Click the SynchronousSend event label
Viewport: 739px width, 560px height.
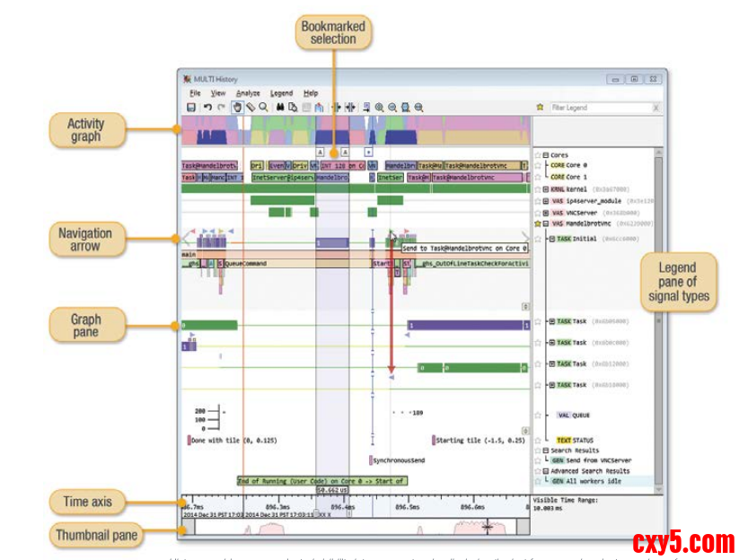tap(397, 460)
